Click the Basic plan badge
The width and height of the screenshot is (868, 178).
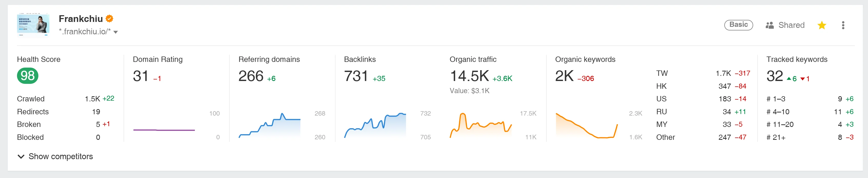click(x=738, y=25)
